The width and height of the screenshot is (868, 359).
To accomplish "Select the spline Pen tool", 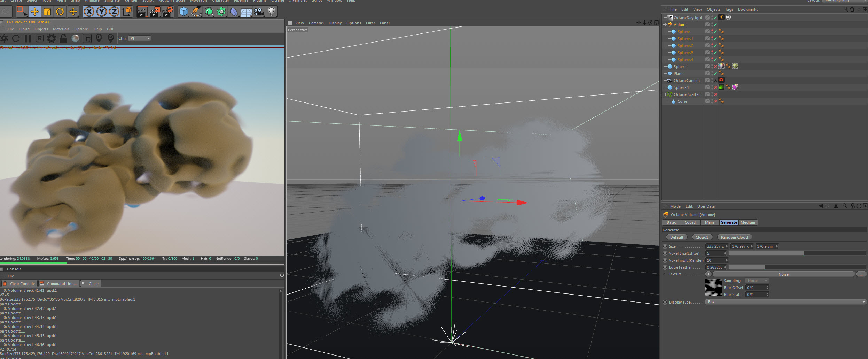I will [196, 12].
